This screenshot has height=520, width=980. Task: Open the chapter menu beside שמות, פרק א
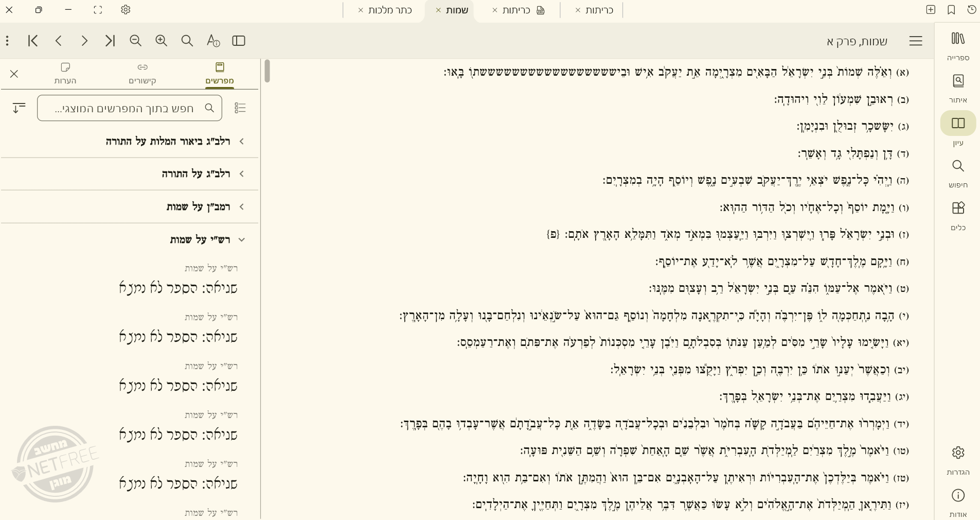[x=916, y=41]
